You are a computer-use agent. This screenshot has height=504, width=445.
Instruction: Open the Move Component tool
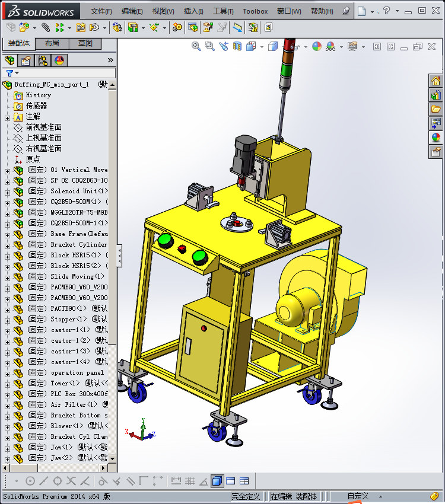[94, 28]
